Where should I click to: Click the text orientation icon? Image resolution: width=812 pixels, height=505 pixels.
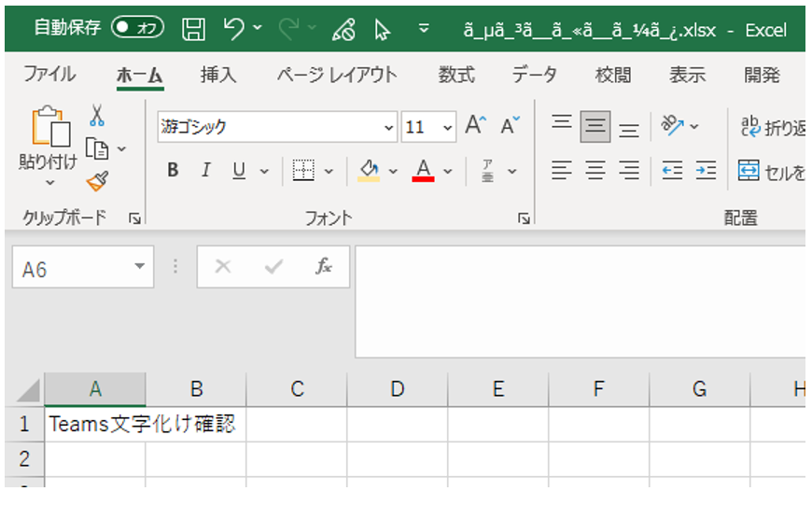coord(672,125)
